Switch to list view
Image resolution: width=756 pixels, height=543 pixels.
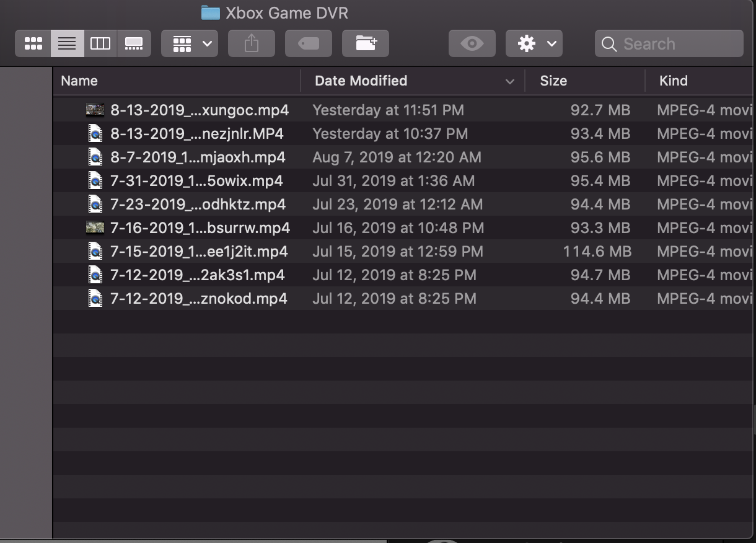click(x=67, y=43)
